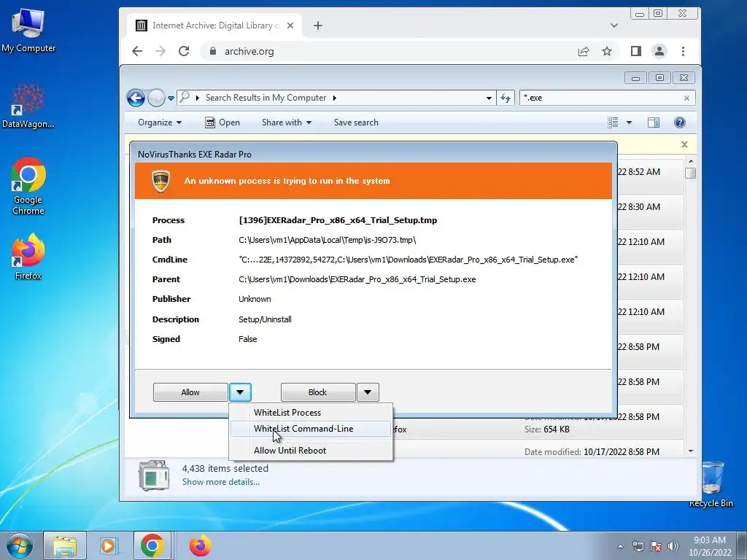Select the Internet Archive tab

214,26
